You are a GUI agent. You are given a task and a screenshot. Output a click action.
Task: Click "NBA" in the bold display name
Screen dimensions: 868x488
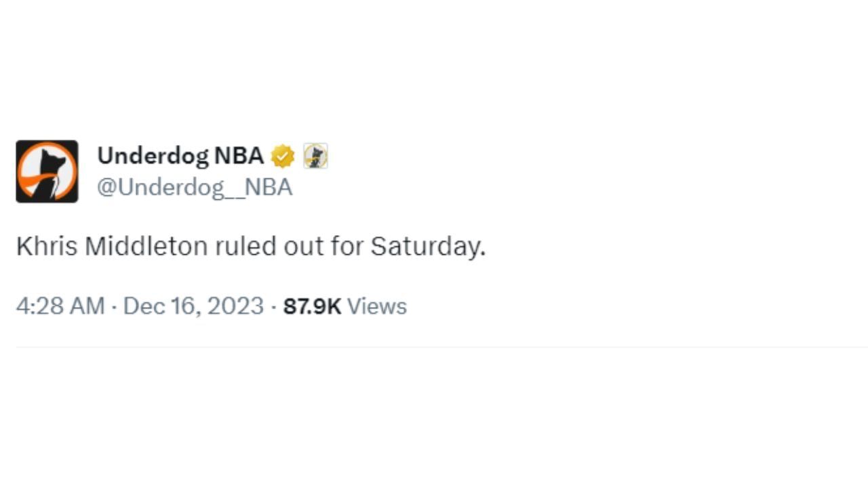[x=239, y=156]
